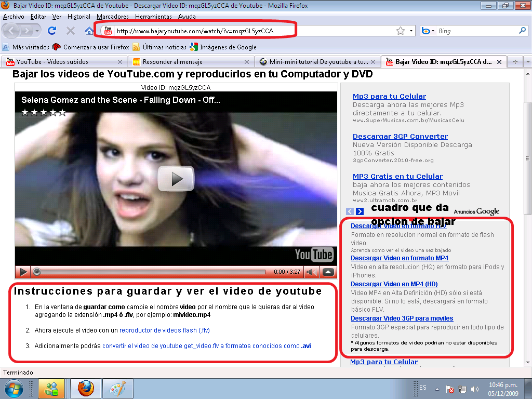Open Windows Live Messenger in taskbar
Viewport: 532px width, 399px height.
pos(51,389)
